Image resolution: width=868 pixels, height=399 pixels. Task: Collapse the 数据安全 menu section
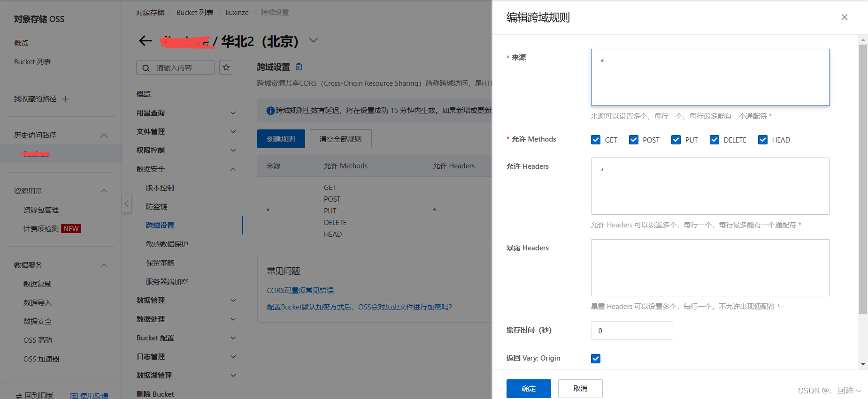click(x=233, y=169)
